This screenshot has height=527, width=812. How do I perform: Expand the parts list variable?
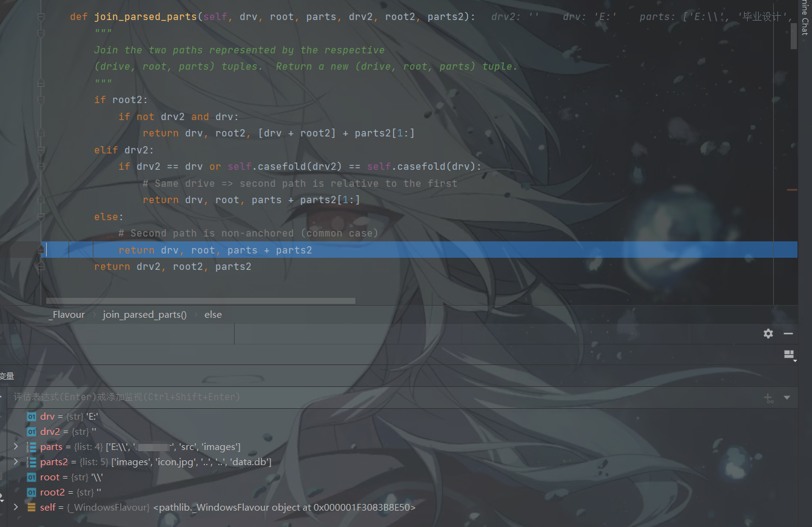point(16,447)
